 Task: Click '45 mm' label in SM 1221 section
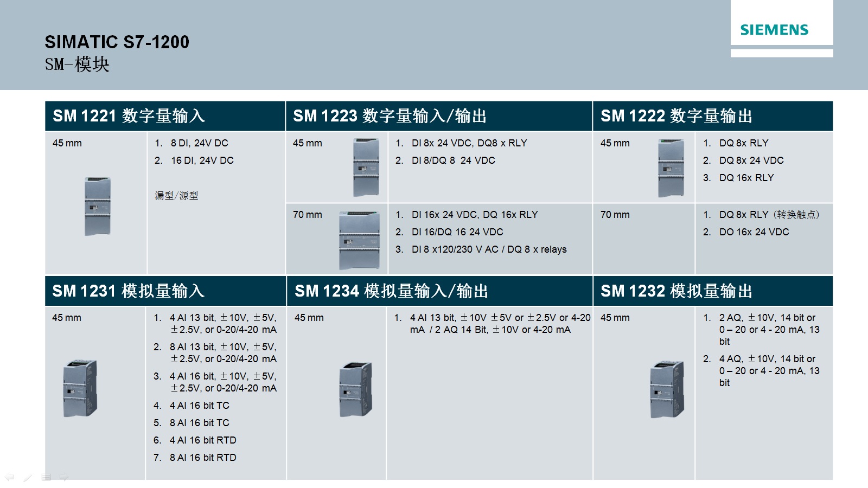[x=67, y=143]
